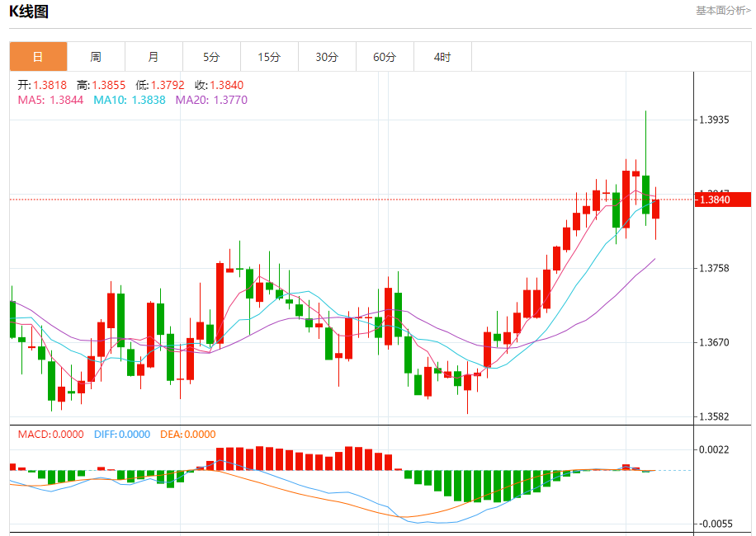Open the 基本面分析 link
The image size is (756, 536).
tap(723, 11)
